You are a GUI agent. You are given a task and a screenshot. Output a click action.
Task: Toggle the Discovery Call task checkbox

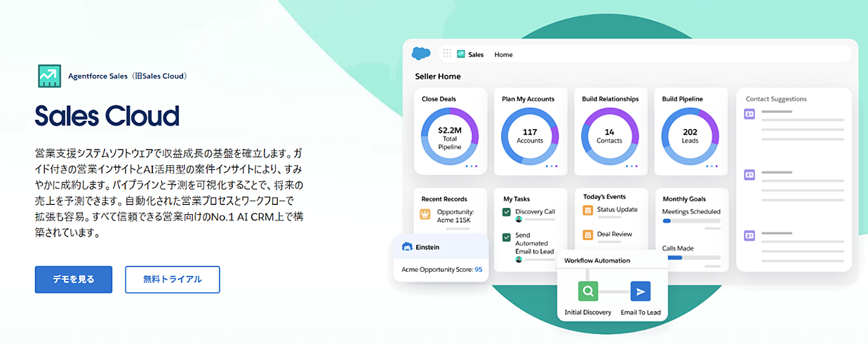click(x=507, y=212)
